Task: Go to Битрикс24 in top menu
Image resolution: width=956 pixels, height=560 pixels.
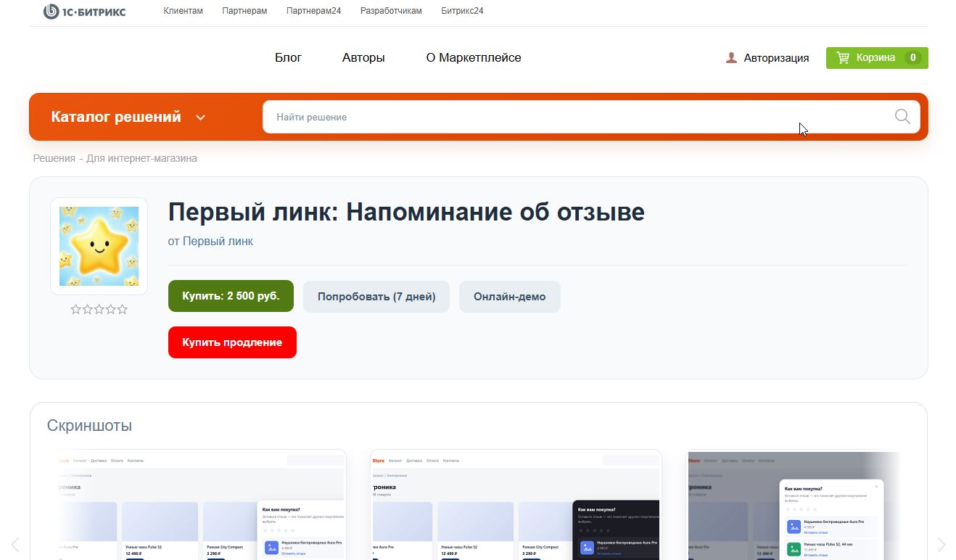Action: coord(462,11)
